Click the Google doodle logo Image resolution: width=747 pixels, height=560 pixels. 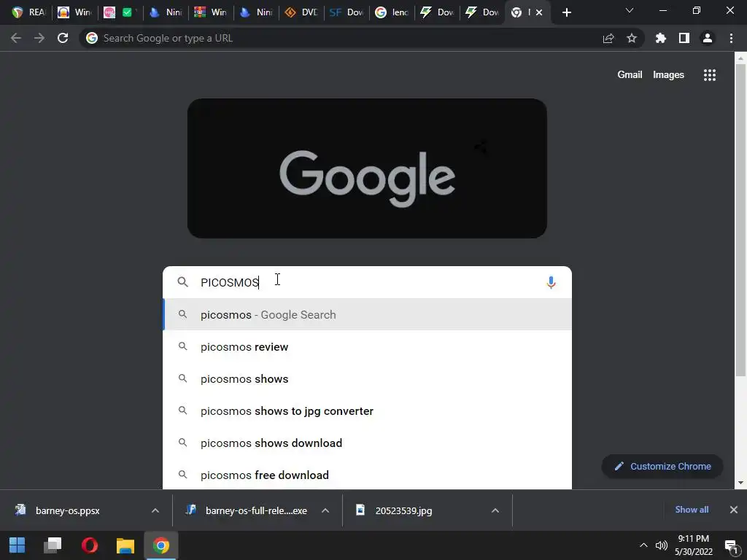click(367, 168)
